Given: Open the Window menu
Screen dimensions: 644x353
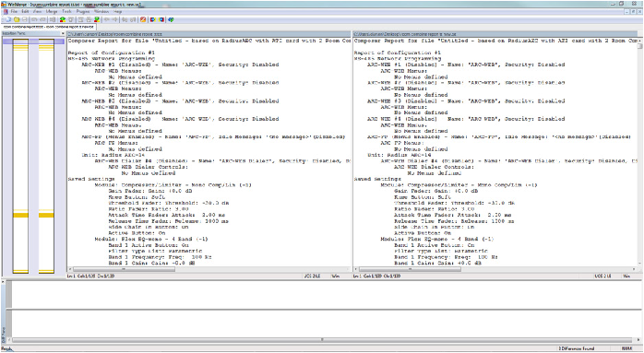Looking at the screenshot, I should (101, 11).
